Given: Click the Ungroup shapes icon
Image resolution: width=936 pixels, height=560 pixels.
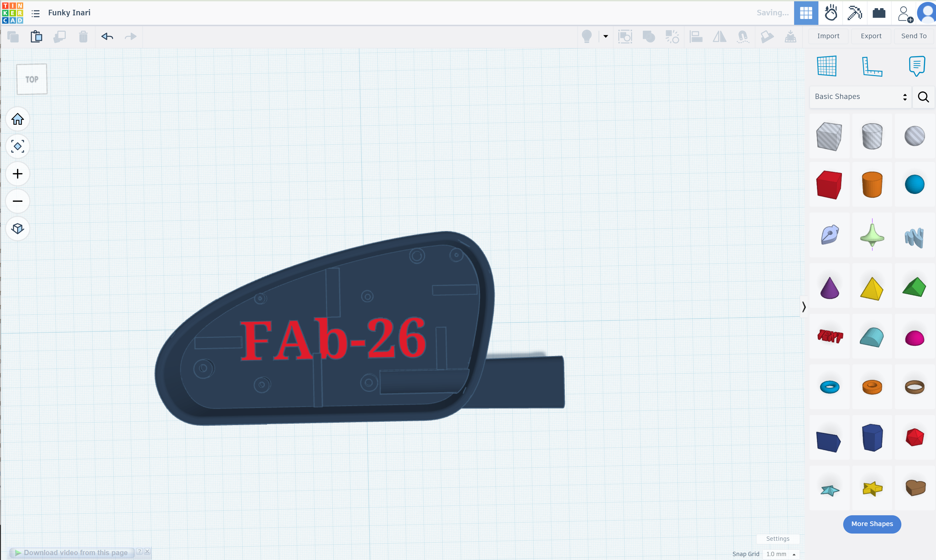Looking at the screenshot, I should click(x=672, y=37).
